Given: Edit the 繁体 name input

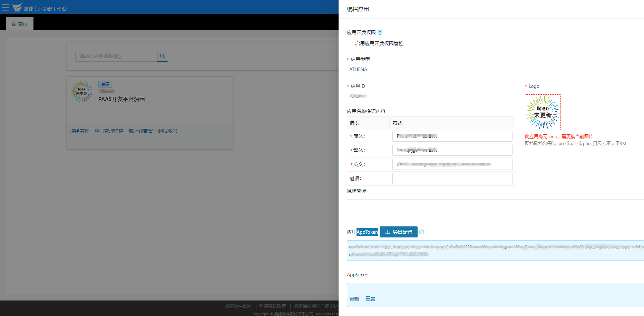Looking at the screenshot, I should [452, 150].
